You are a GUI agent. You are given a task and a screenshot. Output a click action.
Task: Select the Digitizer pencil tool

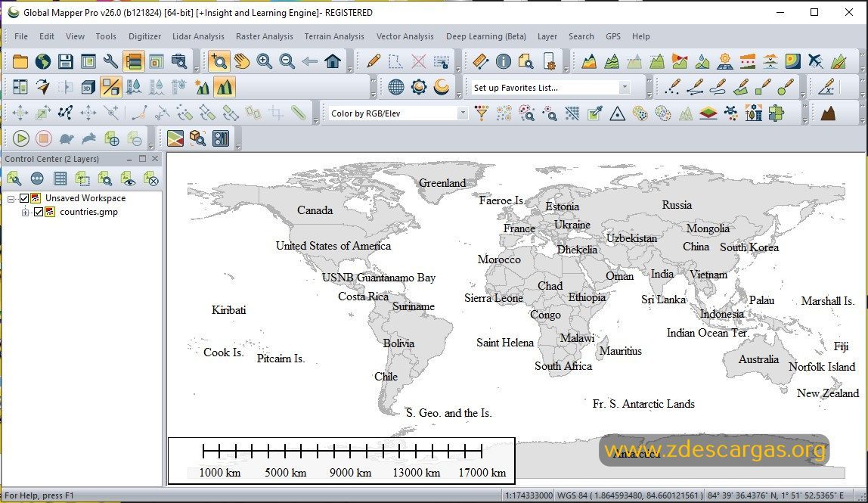pos(374,61)
